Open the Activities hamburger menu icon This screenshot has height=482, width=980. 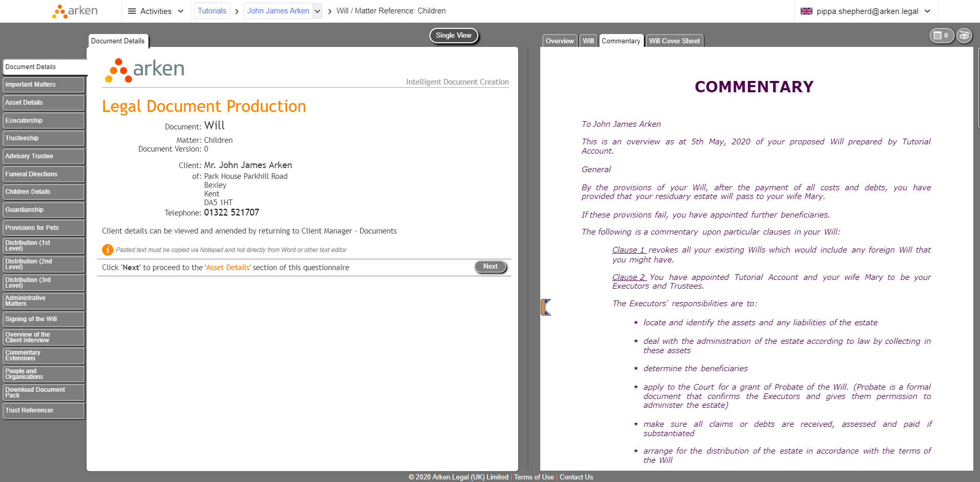click(x=132, y=11)
